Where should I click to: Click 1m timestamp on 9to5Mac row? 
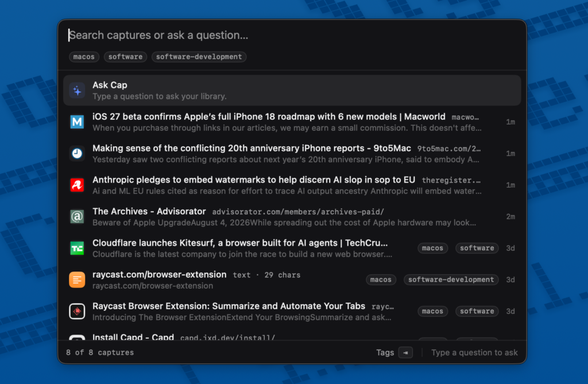pyautogui.click(x=510, y=153)
